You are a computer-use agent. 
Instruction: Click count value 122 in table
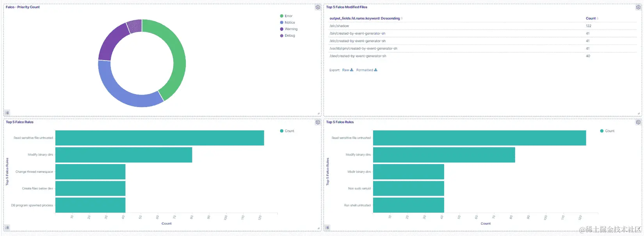pos(588,26)
